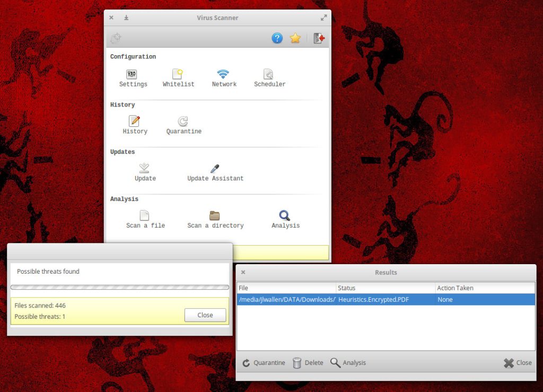The width and height of the screenshot is (543, 392).
Task: Open the Analysis magnifier in main window
Action: (x=285, y=216)
